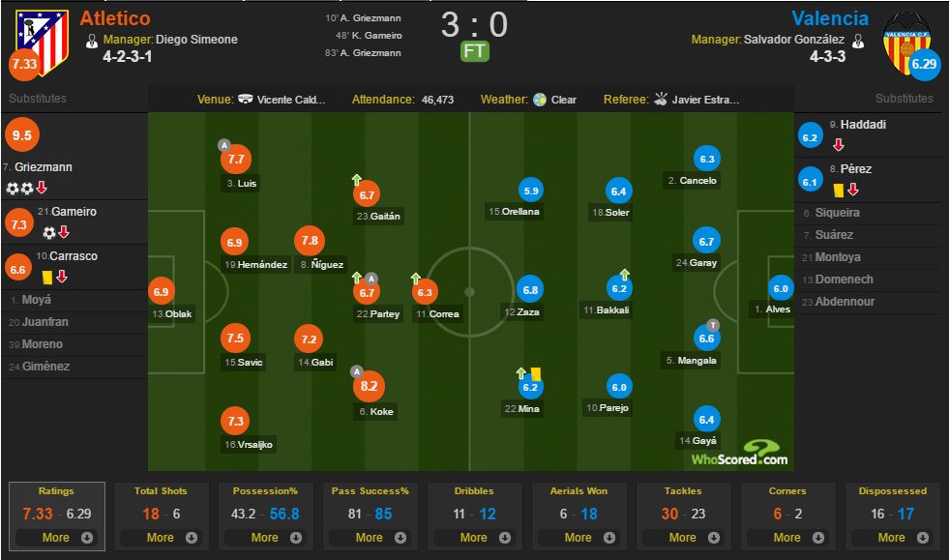
Task: Open the Valencia team name link
Action: tap(830, 18)
